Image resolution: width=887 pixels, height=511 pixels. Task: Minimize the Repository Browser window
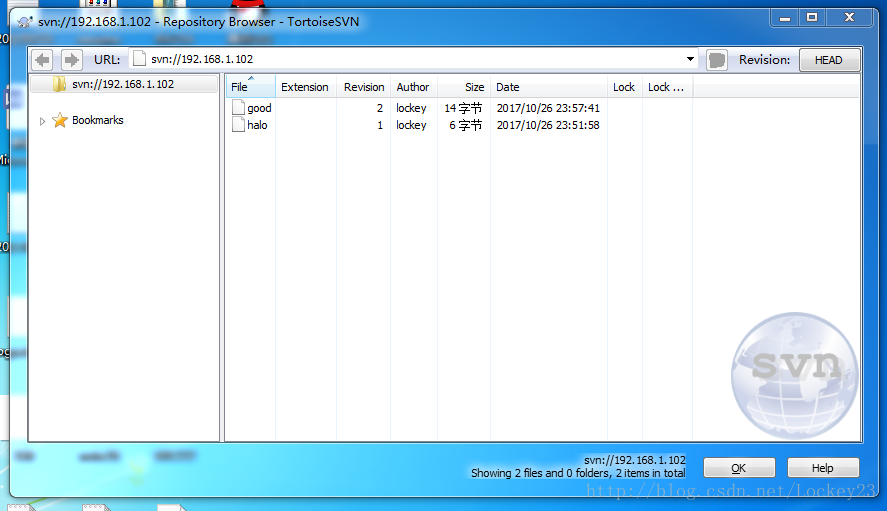point(785,18)
